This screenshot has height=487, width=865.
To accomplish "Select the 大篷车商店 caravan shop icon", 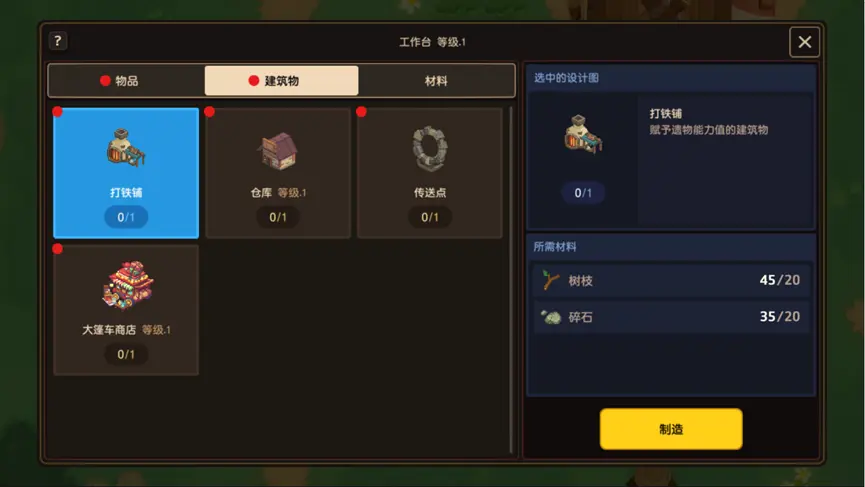I will [127, 285].
